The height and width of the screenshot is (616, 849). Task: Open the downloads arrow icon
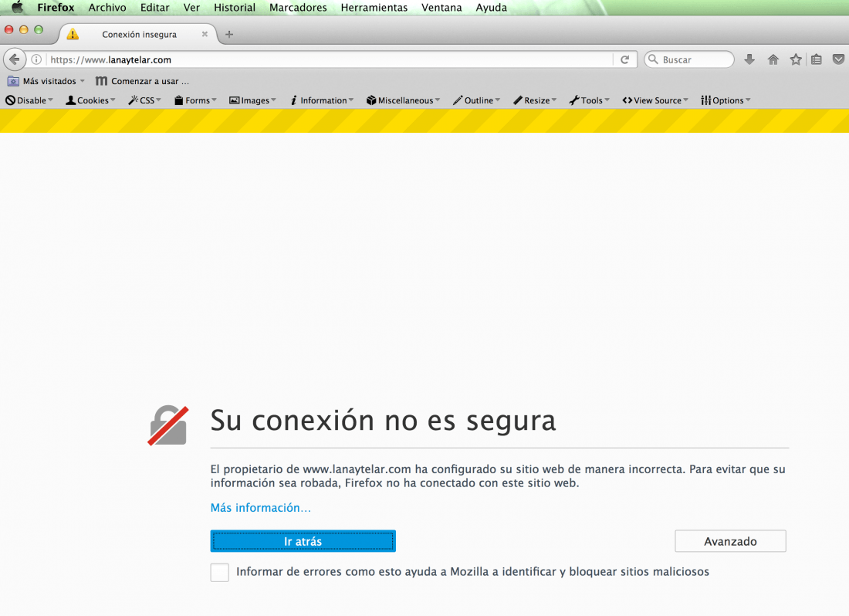click(749, 59)
